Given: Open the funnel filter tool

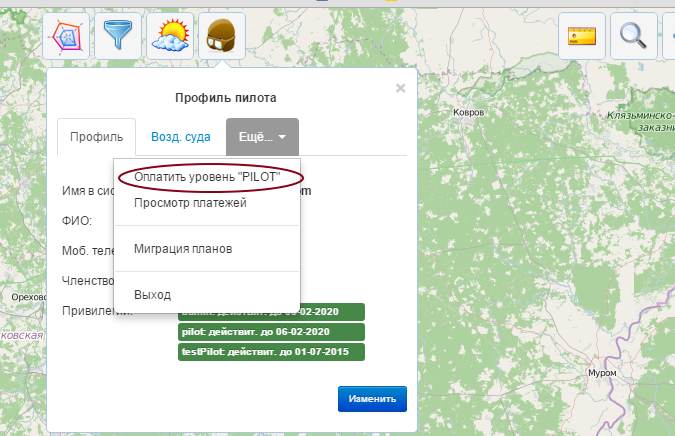Looking at the screenshot, I should click(118, 37).
